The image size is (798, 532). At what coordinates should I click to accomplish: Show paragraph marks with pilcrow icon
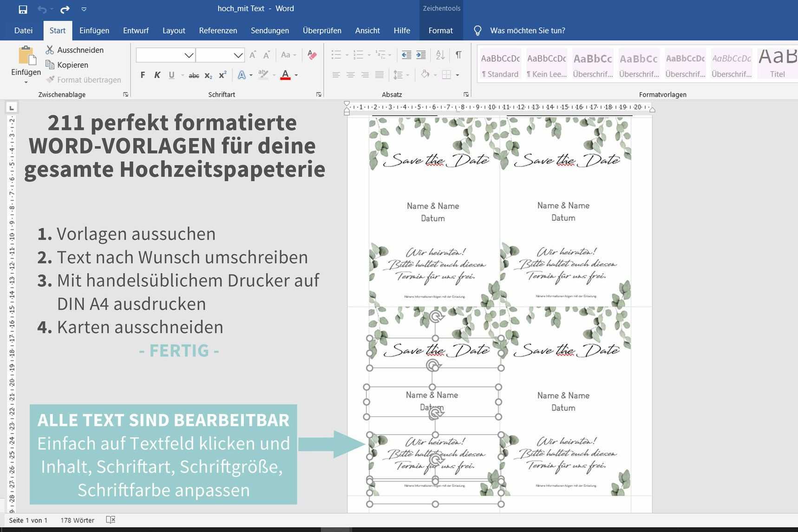pos(458,55)
